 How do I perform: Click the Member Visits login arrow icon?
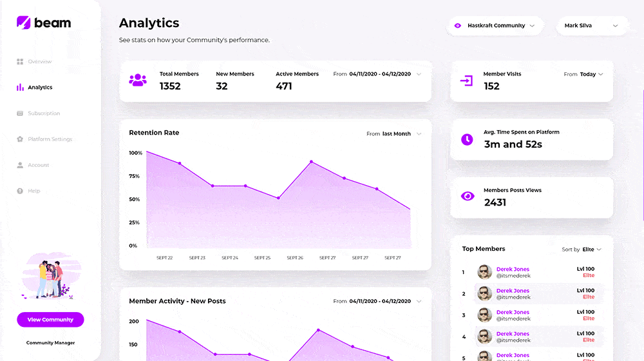tap(467, 81)
